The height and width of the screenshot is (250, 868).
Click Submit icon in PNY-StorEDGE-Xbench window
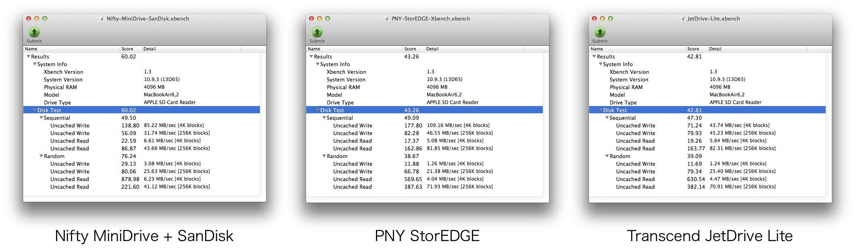coord(317,32)
